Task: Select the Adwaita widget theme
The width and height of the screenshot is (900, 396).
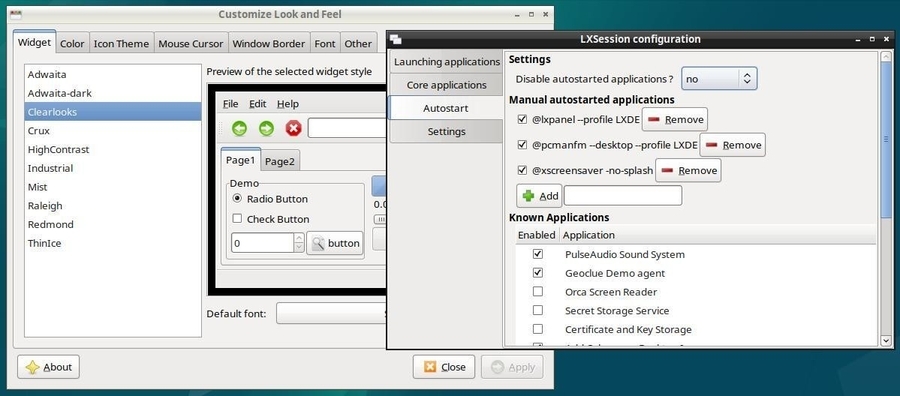Action: click(x=113, y=75)
